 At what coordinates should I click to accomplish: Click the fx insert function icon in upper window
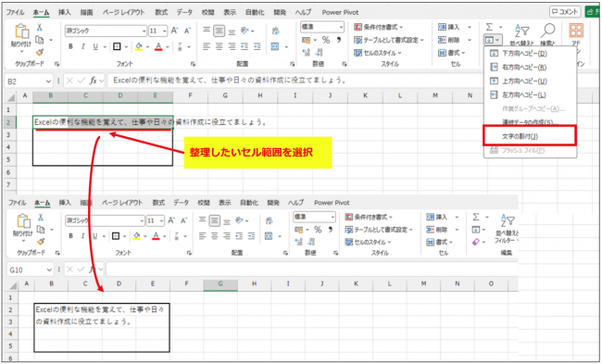point(94,81)
